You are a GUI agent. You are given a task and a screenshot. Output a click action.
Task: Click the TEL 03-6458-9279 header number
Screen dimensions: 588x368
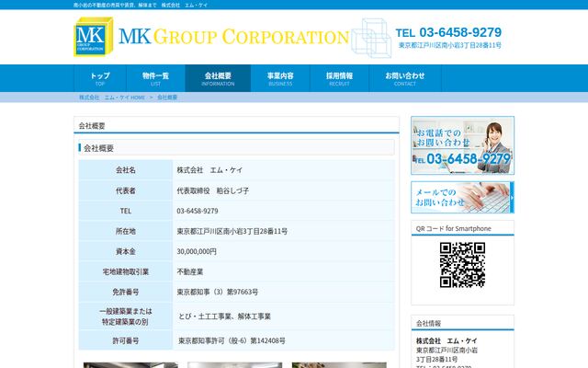(448, 32)
